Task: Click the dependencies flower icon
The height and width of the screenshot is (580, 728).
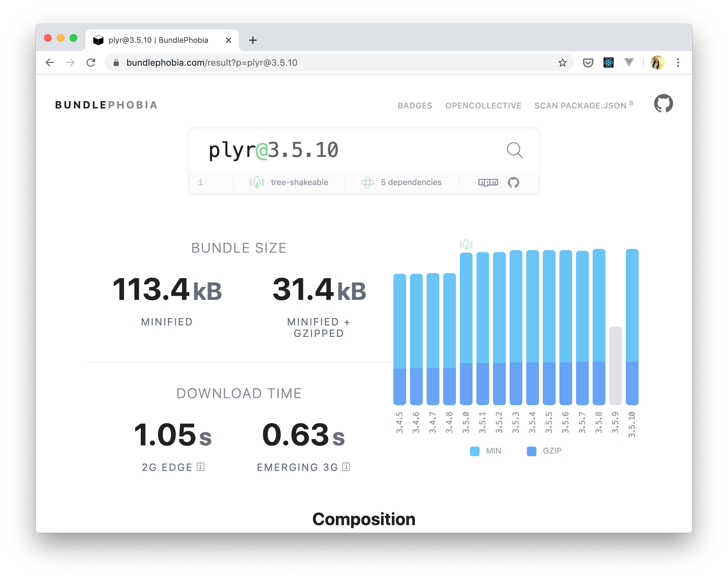Action: click(368, 182)
